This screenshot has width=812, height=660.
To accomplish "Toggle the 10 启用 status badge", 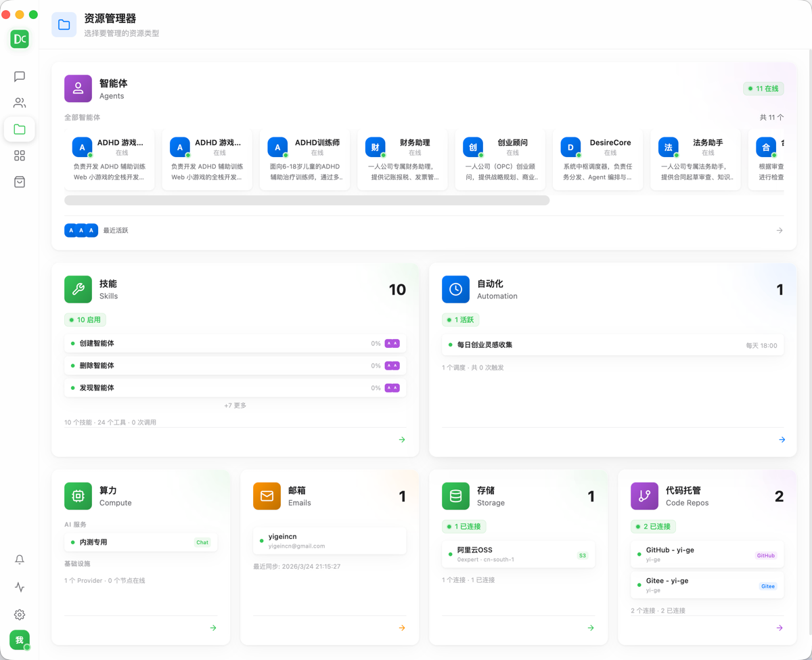I will tap(85, 319).
